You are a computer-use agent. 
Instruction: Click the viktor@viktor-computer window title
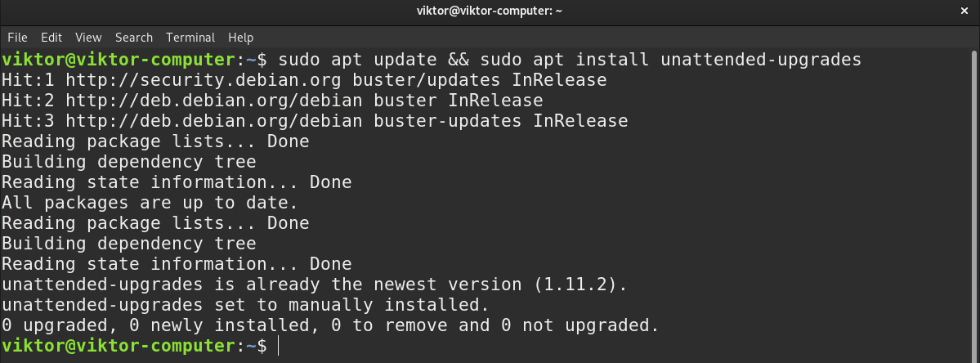point(490,11)
